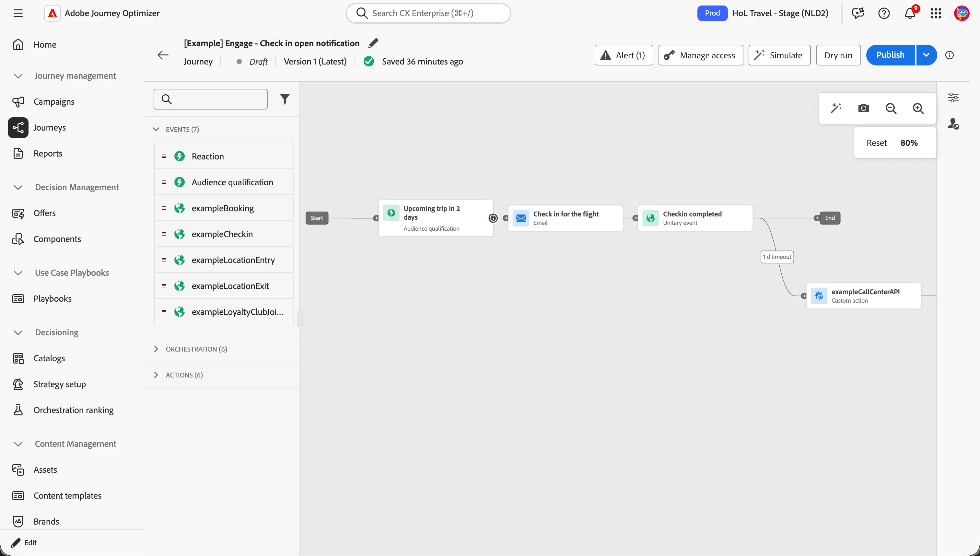This screenshot has width=980, height=556.
Task: Expand the ORCHESTRATION (6) section
Action: tap(156, 349)
